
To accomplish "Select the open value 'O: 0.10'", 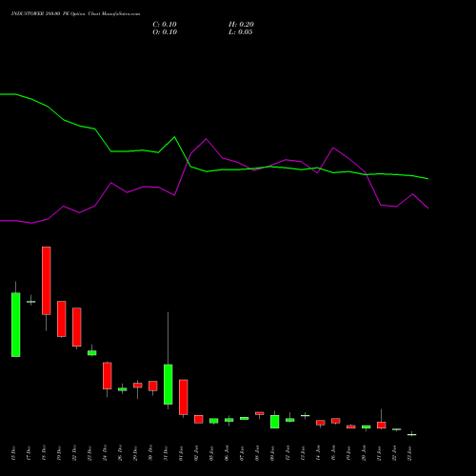I will point(165,32).
